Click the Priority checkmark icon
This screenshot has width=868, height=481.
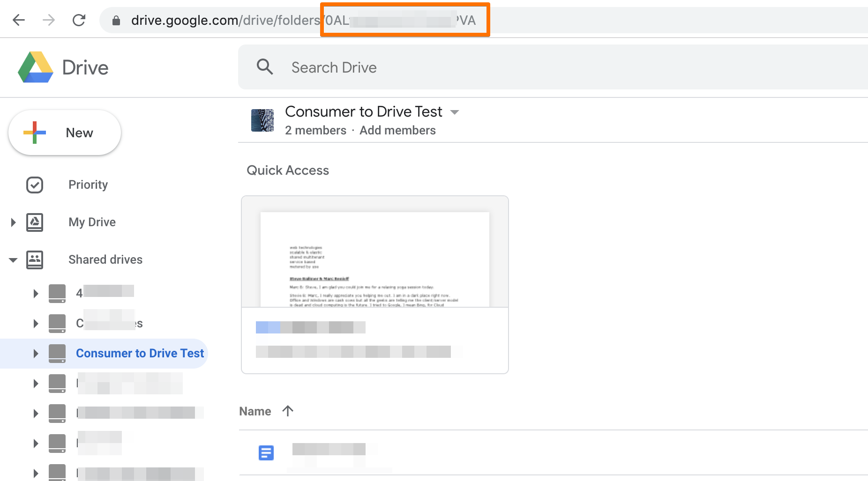(35, 185)
